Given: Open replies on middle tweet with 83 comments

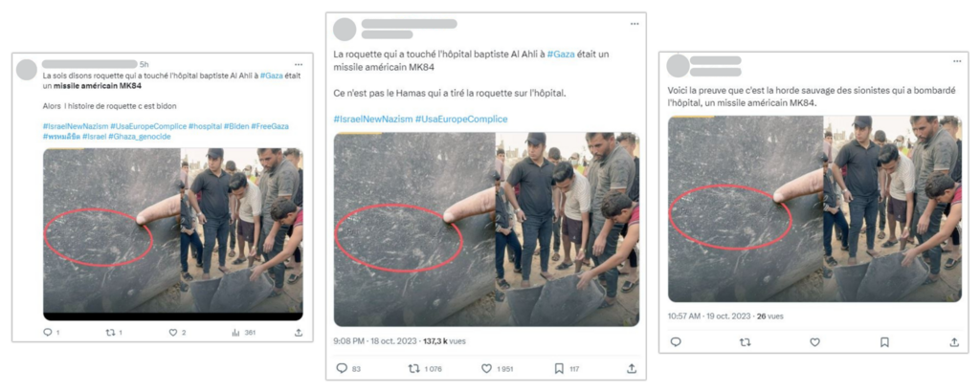Looking at the screenshot, I should coord(342,368).
